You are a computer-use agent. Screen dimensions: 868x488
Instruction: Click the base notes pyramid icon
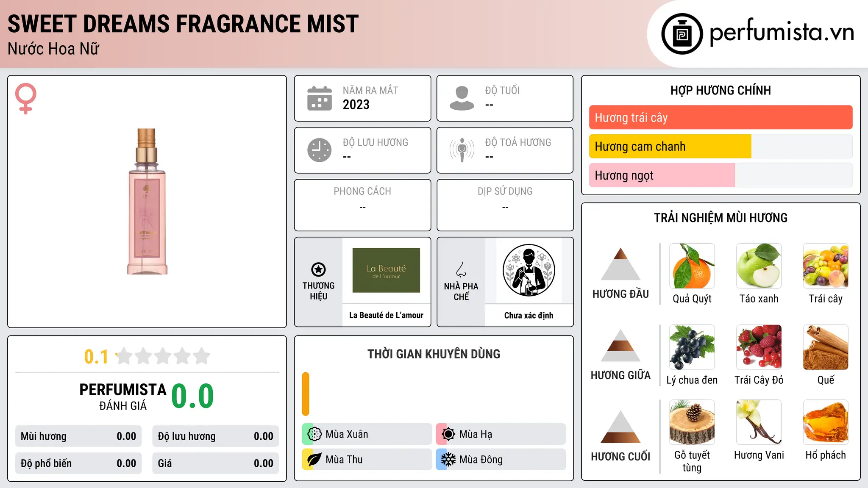tap(620, 427)
